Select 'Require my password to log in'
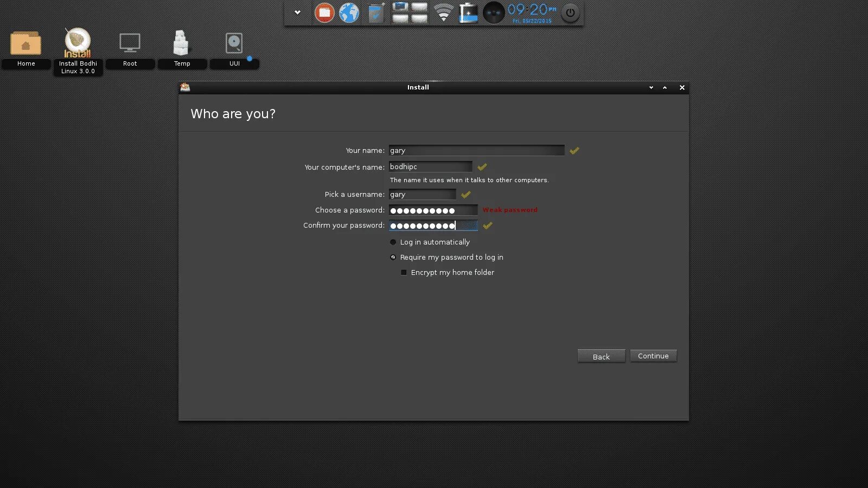This screenshot has height=488, width=868. 446,257
